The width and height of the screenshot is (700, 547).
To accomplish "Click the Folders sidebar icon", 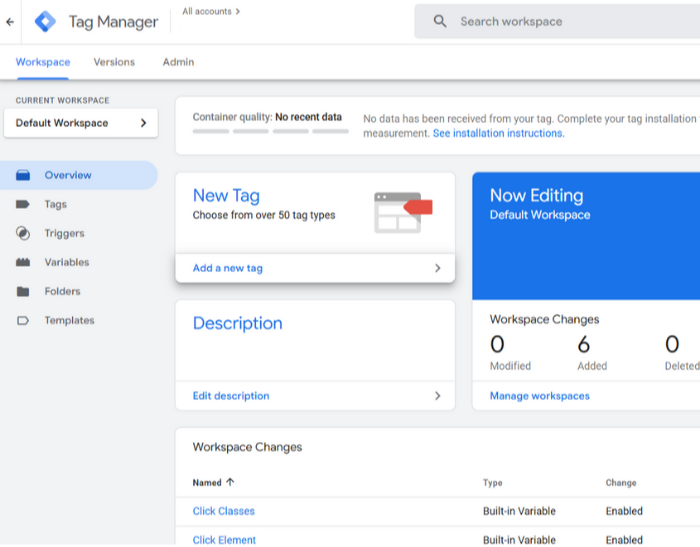I will [23, 291].
